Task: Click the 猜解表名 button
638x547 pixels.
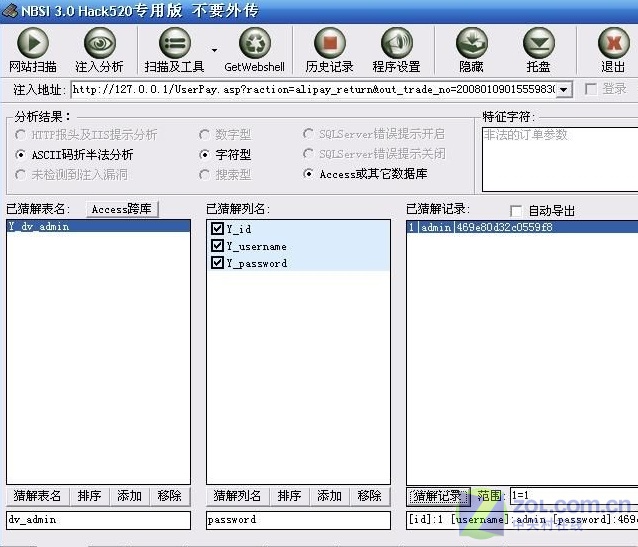Action: tap(37, 496)
